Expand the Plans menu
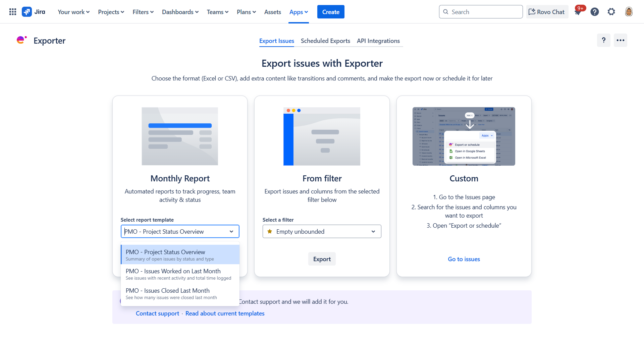The image size is (644, 346). [246, 12]
